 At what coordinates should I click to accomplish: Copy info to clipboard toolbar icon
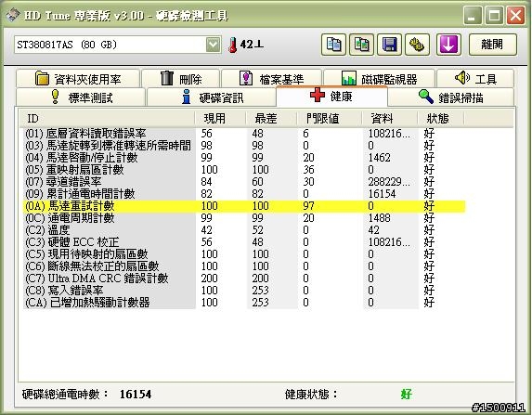pos(333,45)
